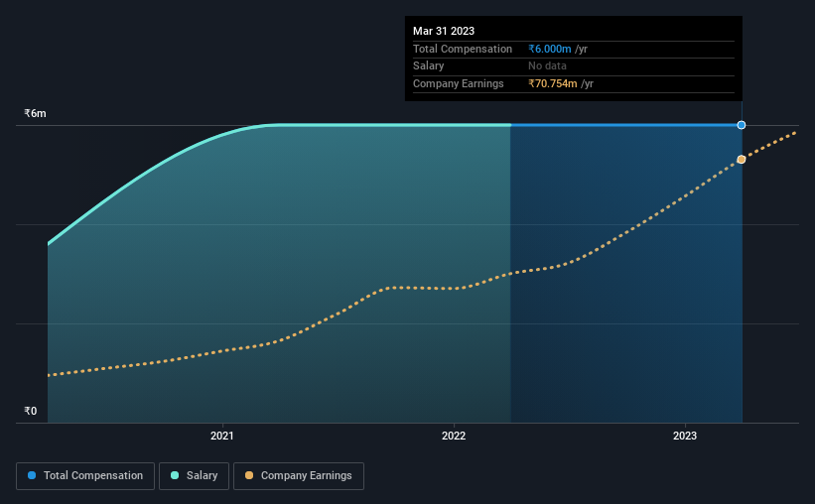Click the 2021 axis label
The height and width of the screenshot is (504, 815).
point(222,436)
